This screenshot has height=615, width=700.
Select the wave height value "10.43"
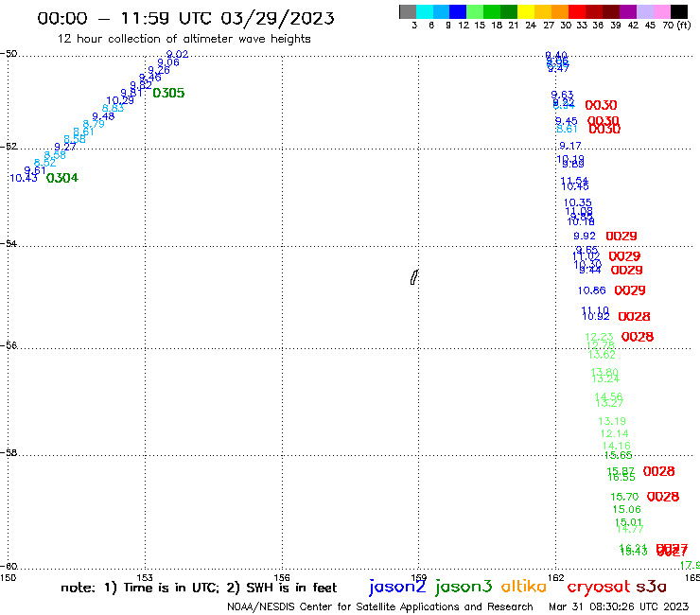tap(24, 178)
